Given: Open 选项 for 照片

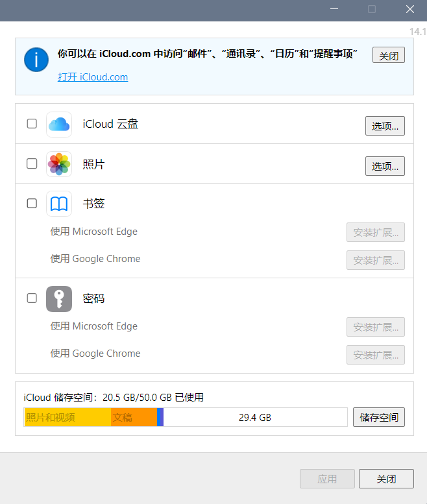Looking at the screenshot, I should [x=385, y=166].
